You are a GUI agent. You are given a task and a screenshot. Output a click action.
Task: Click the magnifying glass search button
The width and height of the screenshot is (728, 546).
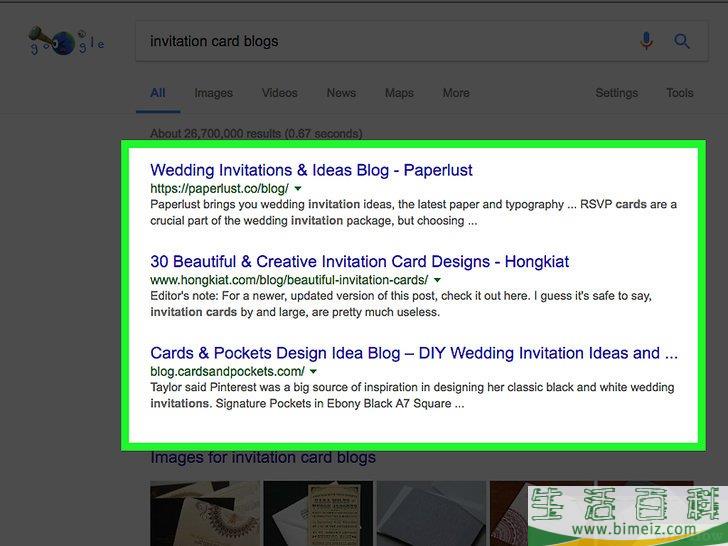[682, 41]
